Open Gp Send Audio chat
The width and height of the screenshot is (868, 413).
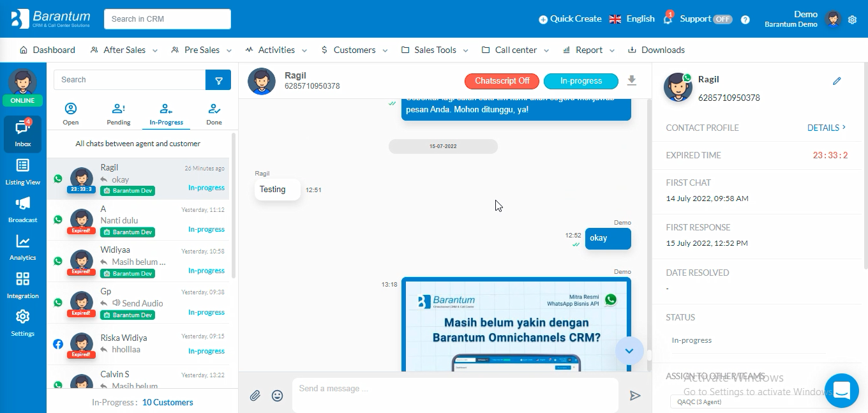(138, 303)
